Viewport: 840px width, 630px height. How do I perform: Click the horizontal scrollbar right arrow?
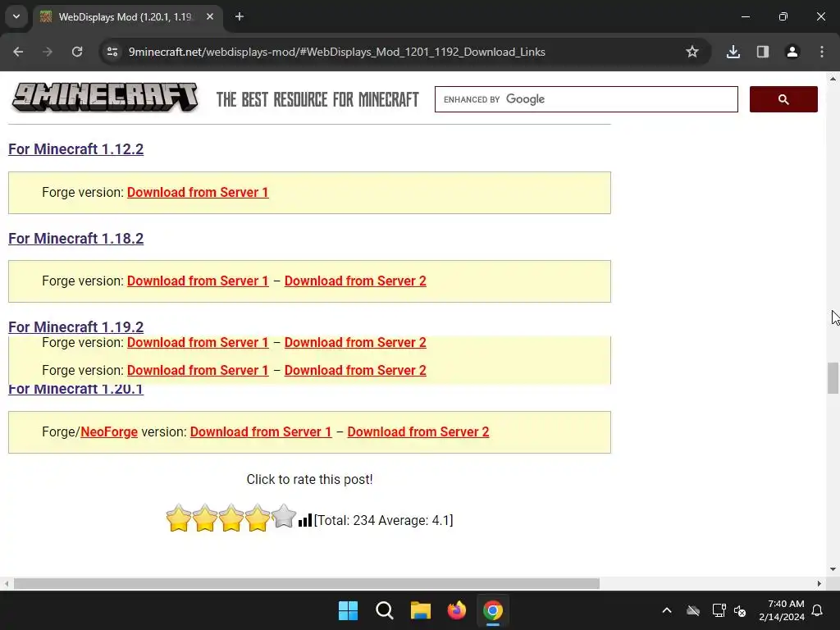pyautogui.click(x=819, y=583)
